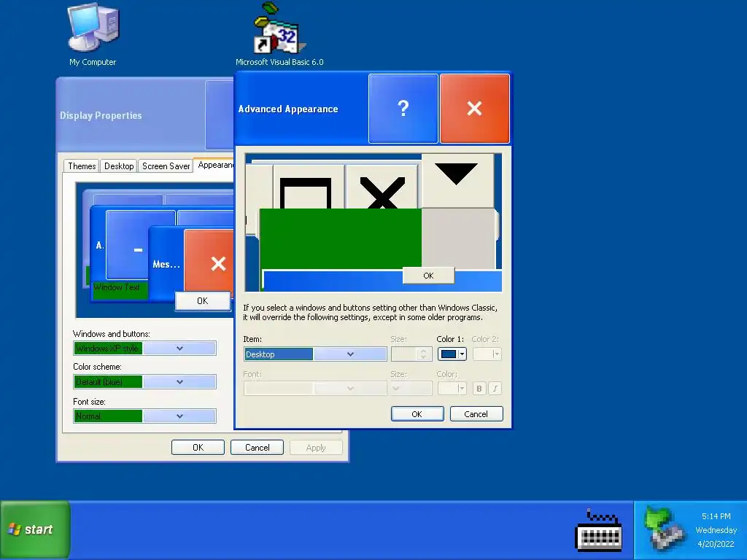Viewport: 747px width, 560px height.
Task: Click the disabled Font Size dropdown
Action: 411,389
